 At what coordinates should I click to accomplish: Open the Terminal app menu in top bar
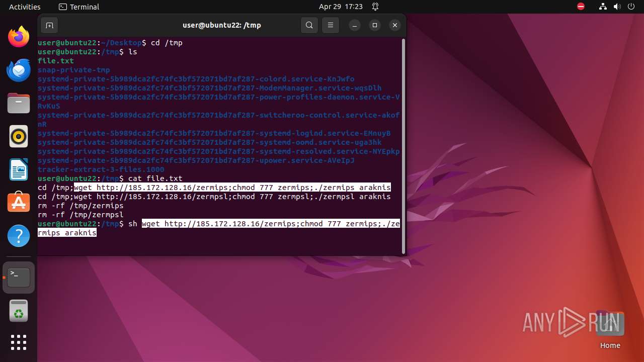click(79, 7)
